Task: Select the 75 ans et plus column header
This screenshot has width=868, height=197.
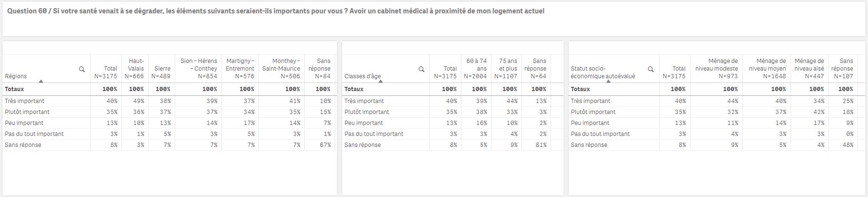Action: [506, 69]
